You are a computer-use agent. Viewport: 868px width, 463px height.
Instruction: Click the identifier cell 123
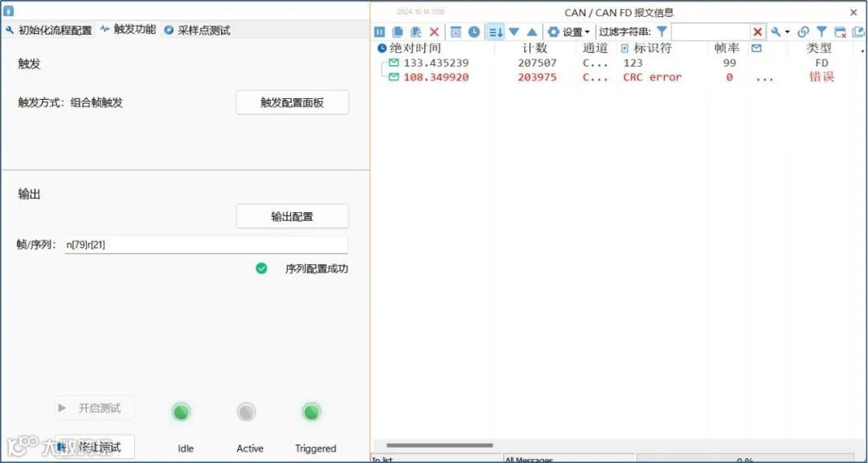pos(633,63)
